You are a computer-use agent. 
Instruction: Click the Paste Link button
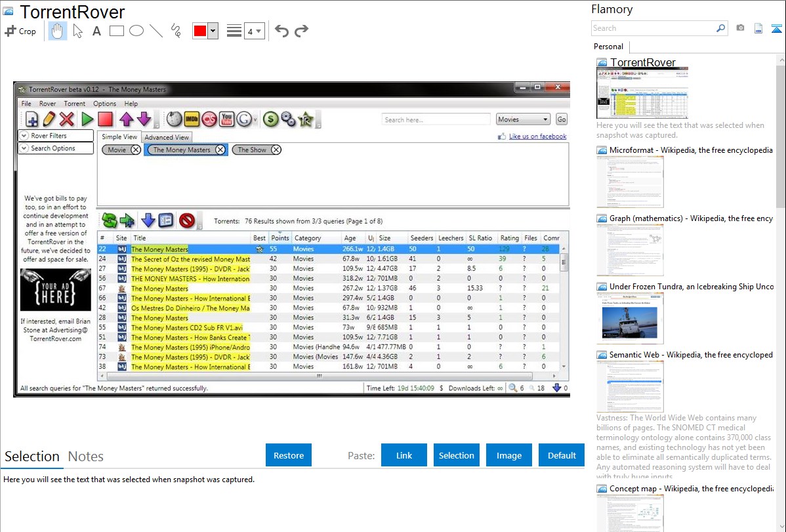(x=404, y=455)
